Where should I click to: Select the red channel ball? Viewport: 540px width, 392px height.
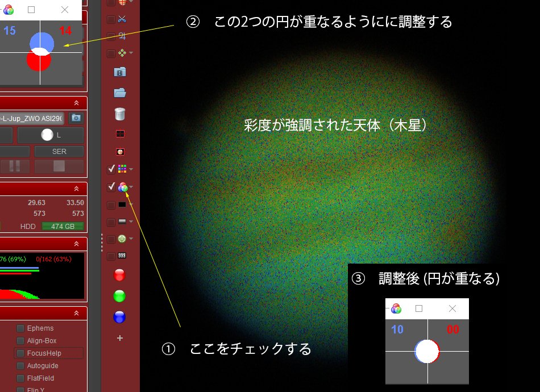tap(119, 276)
